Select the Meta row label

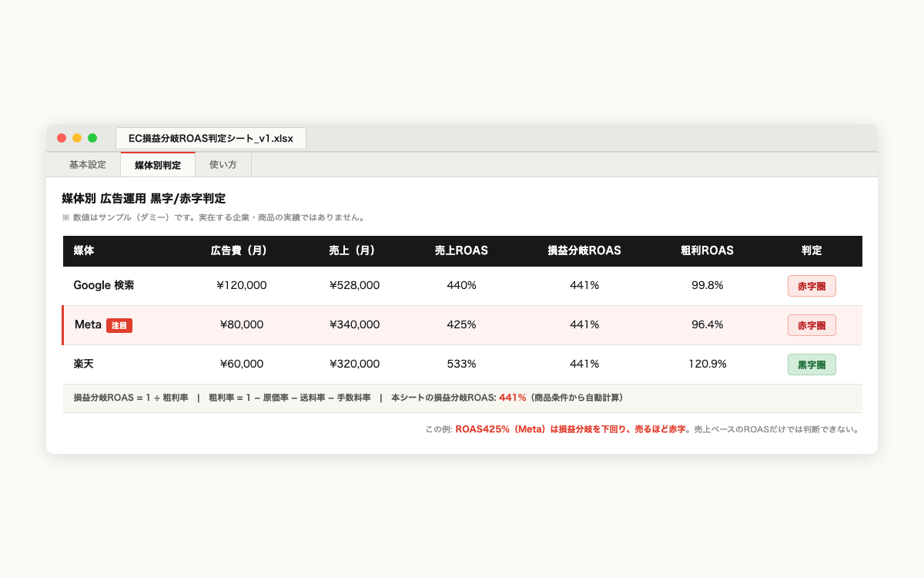[88, 324]
